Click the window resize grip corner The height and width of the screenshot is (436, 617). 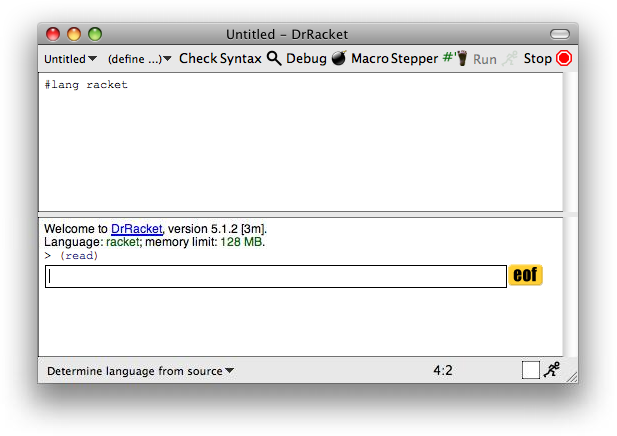pyautogui.click(x=572, y=377)
